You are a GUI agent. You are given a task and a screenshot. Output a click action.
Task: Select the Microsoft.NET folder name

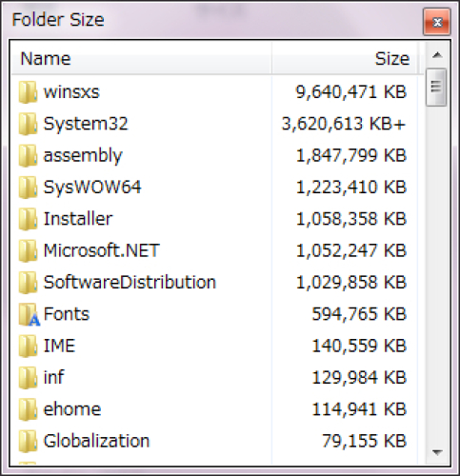click(101, 250)
